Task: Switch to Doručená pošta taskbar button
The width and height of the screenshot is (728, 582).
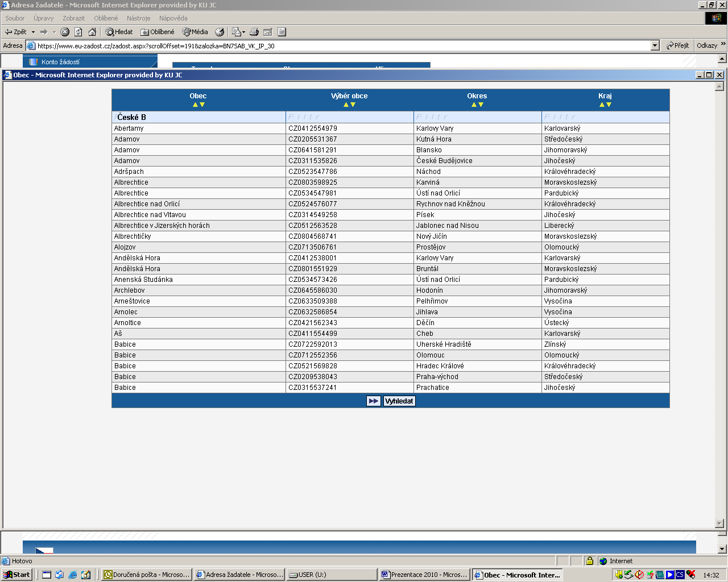Action: click(146, 575)
